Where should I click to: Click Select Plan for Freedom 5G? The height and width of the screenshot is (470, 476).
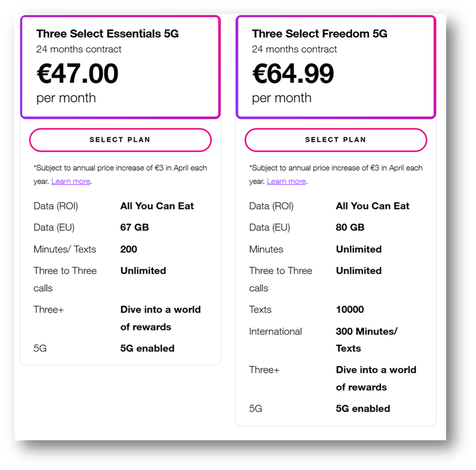(x=335, y=140)
